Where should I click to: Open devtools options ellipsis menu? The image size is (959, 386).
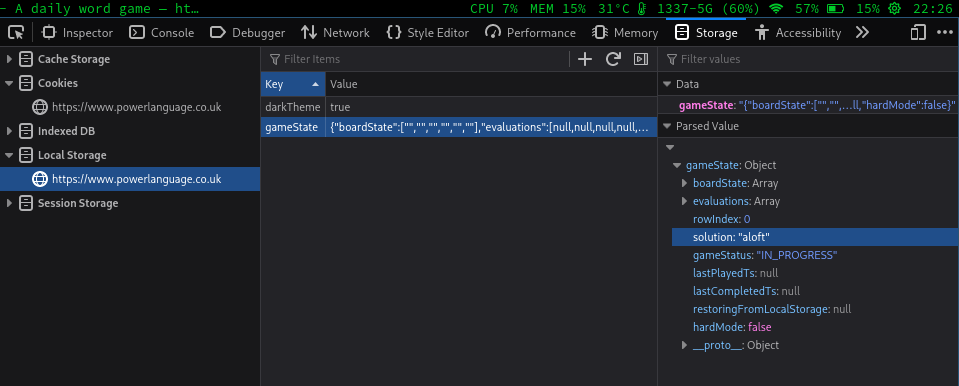[x=944, y=32]
